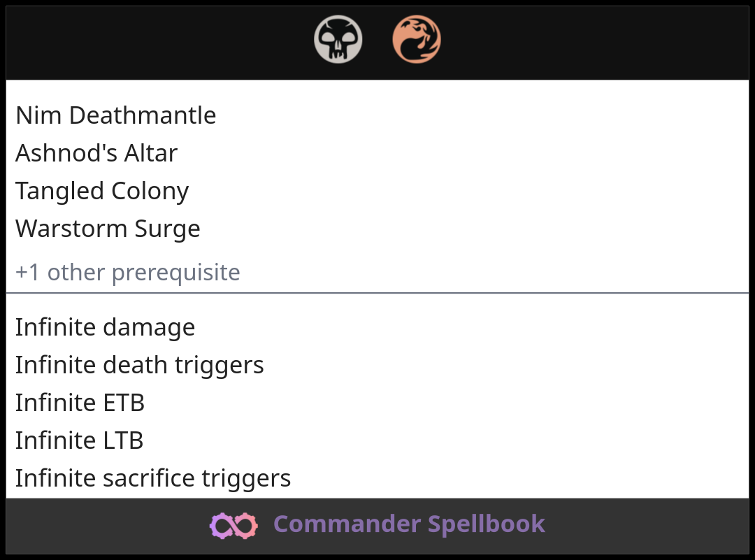Choose the Infinite ETB result line
Viewport: 755px width, 560px height.
pyautogui.click(x=80, y=403)
